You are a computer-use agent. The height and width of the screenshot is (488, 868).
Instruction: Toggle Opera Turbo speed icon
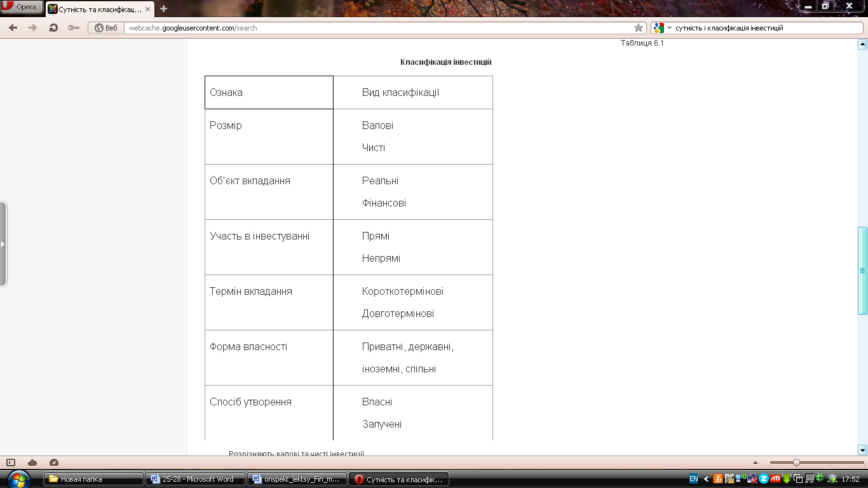click(x=54, y=463)
